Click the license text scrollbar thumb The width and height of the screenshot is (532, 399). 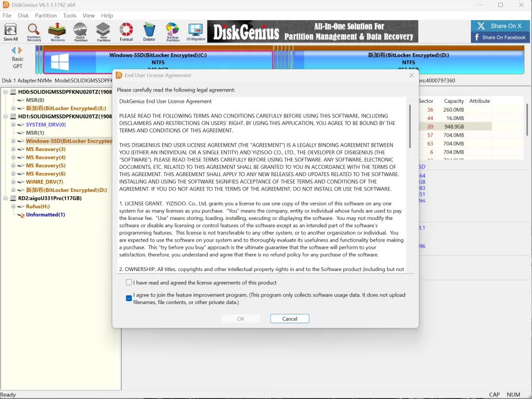(x=410, y=126)
